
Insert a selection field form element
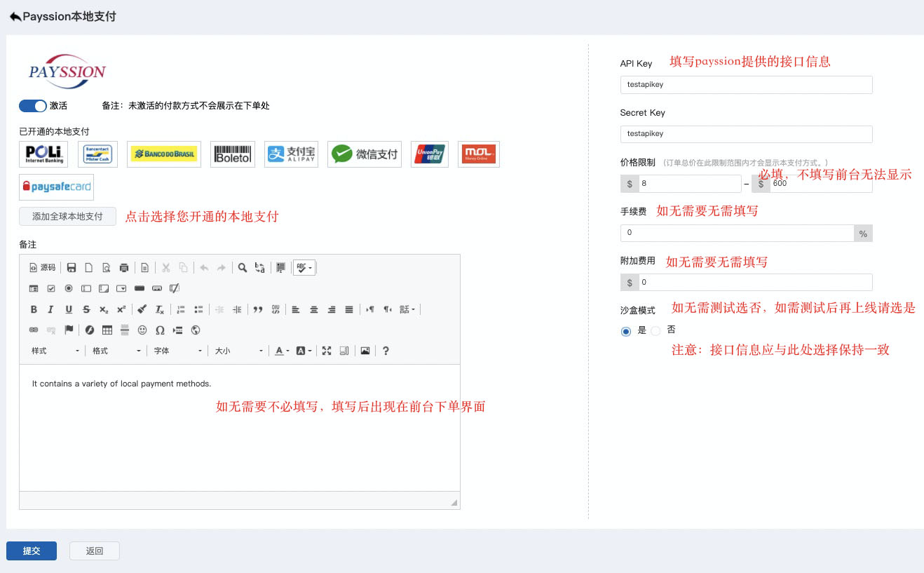(x=121, y=288)
